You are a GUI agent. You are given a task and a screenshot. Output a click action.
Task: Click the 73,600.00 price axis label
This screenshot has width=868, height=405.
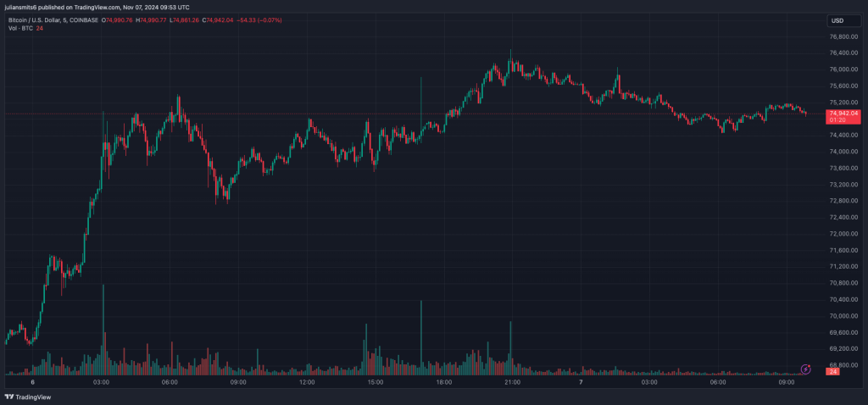tap(843, 169)
